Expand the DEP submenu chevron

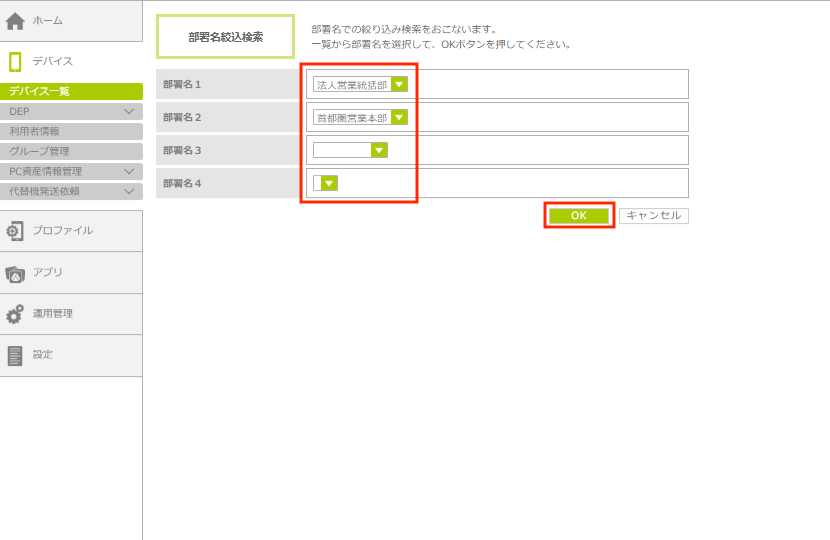point(129,111)
